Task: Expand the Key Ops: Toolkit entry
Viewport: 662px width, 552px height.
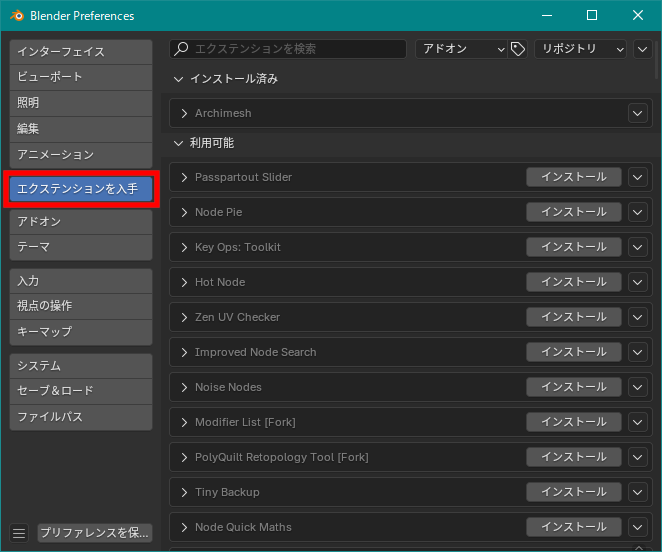Action: coord(184,247)
